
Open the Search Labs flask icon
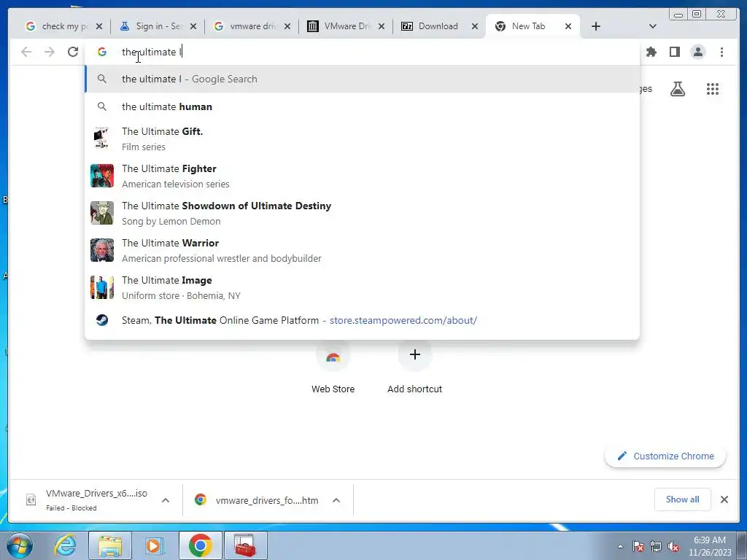click(678, 89)
